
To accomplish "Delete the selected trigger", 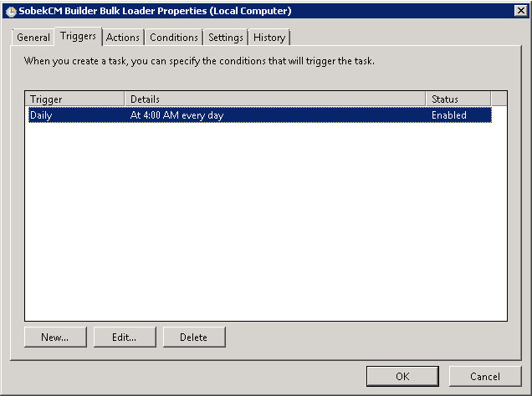I will 194,337.
